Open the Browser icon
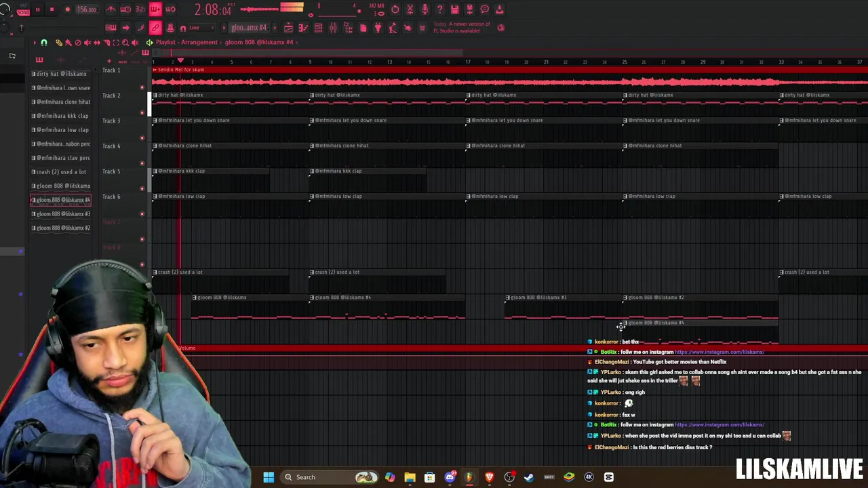 347,28
